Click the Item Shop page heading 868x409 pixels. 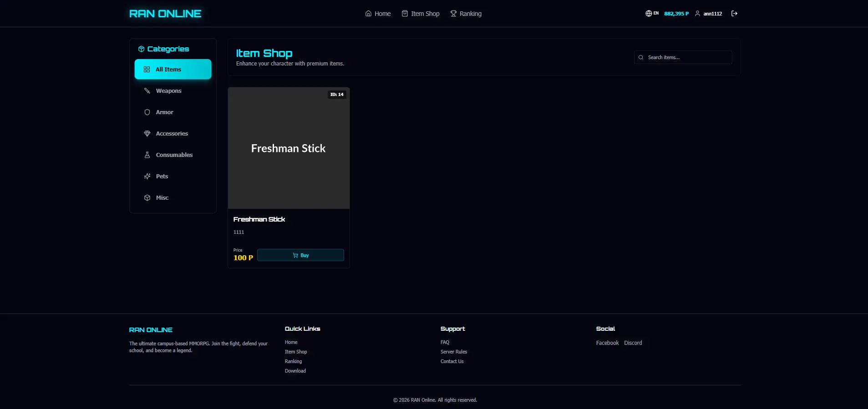coord(264,53)
